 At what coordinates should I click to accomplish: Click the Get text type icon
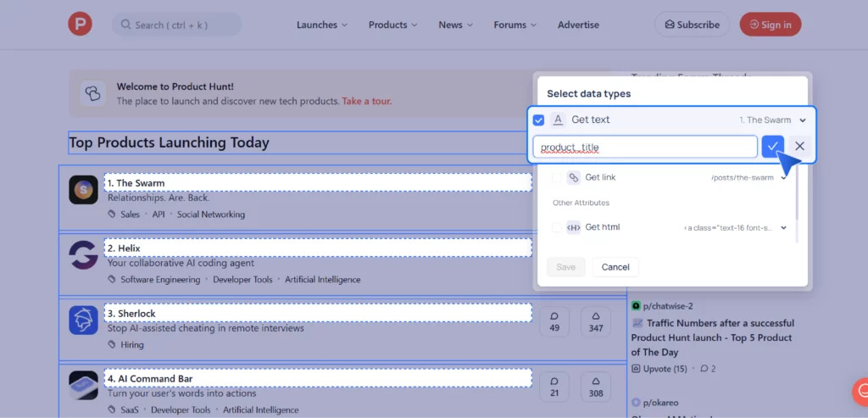pos(558,120)
